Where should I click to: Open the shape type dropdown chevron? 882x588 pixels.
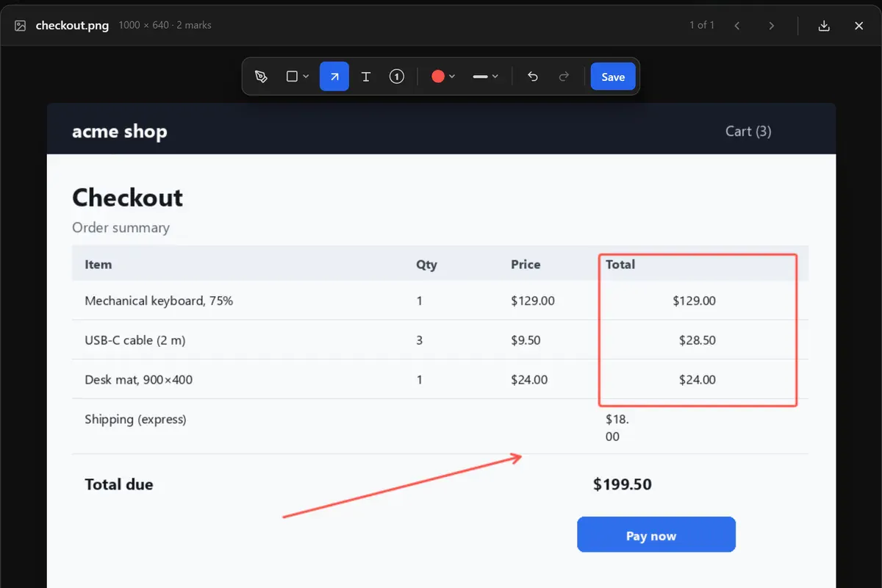tap(306, 76)
